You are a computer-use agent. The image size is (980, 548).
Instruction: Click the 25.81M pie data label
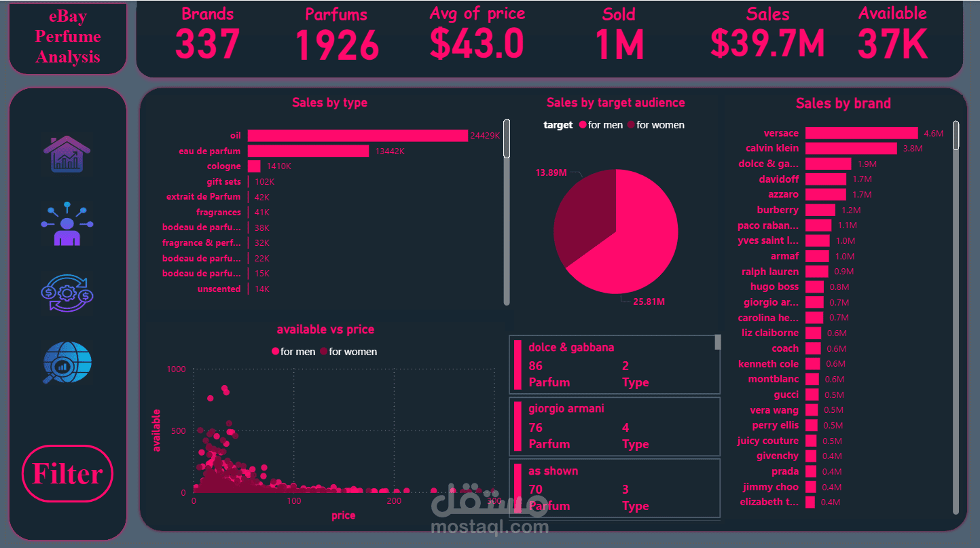(x=649, y=302)
